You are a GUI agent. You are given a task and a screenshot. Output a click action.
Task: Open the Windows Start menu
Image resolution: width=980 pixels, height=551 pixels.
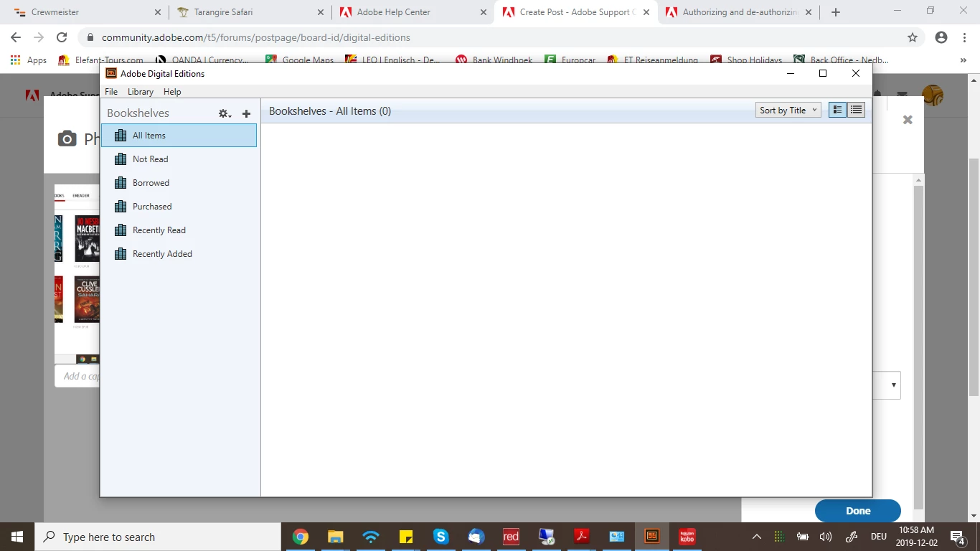[x=17, y=537]
